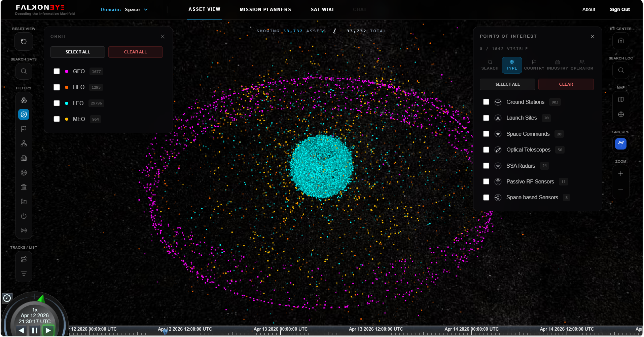The image size is (644, 337).
Task: Open the tracks icon in sidebar
Action: click(x=24, y=259)
